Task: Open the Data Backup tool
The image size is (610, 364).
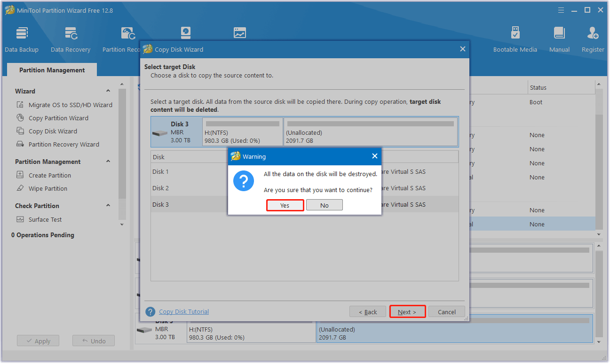Action: coord(22,39)
